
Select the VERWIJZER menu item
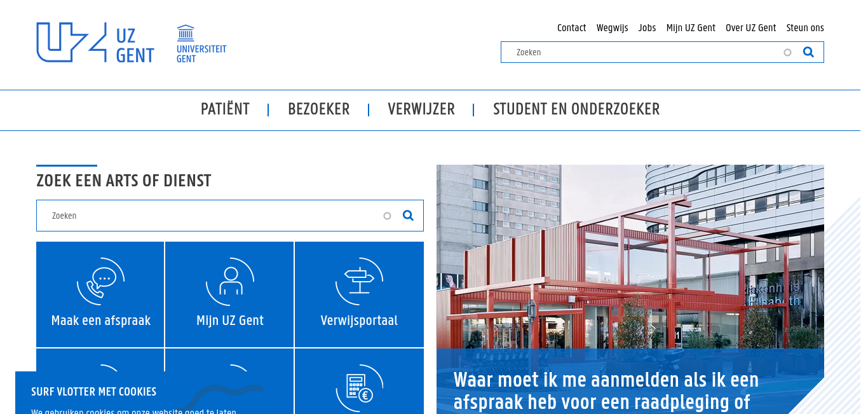[x=421, y=109]
